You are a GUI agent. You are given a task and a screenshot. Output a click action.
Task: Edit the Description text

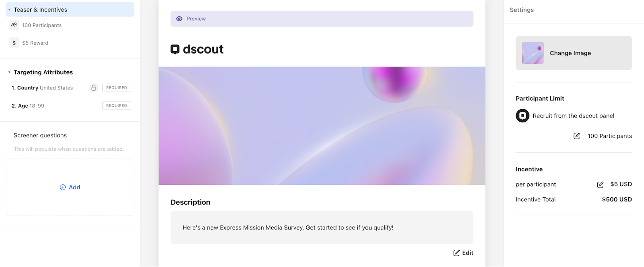coord(463,253)
